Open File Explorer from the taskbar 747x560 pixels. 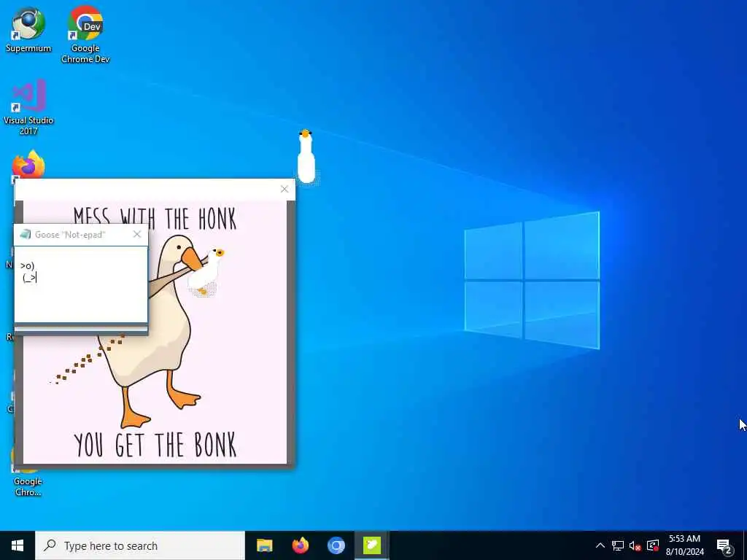pos(264,545)
